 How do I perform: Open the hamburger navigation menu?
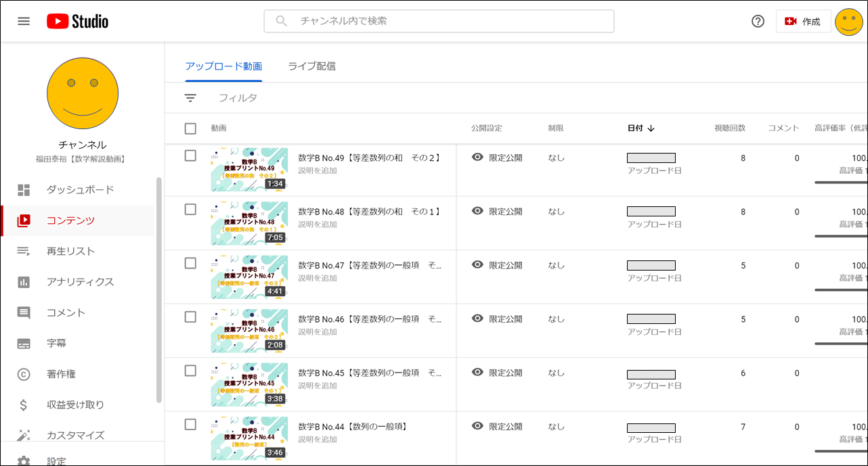point(24,21)
